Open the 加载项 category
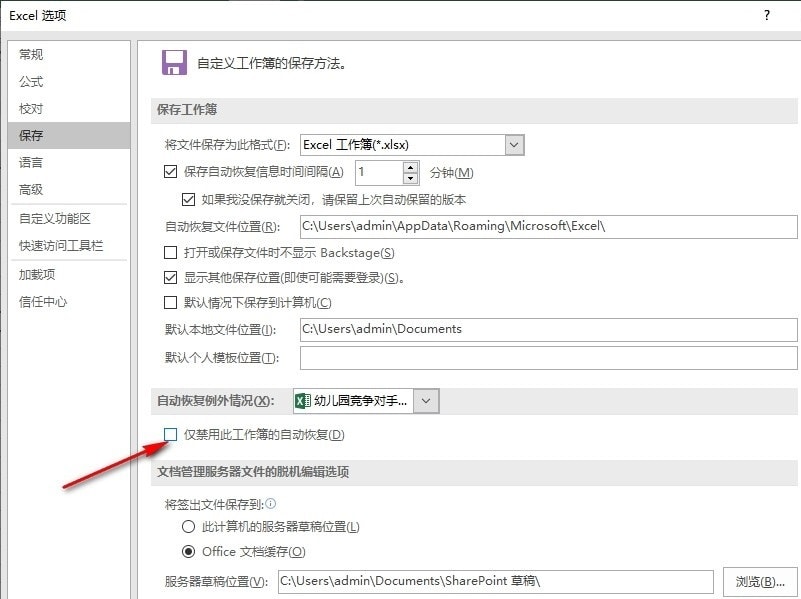 [69, 275]
